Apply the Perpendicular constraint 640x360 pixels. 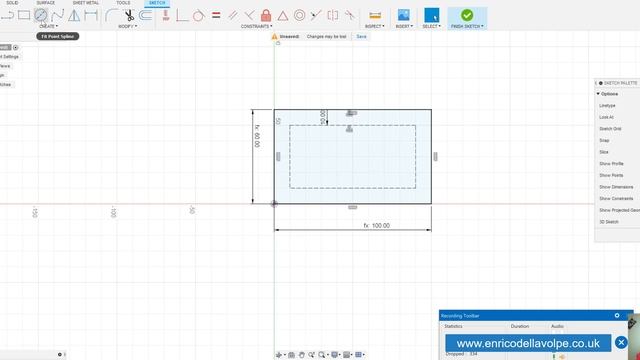click(249, 16)
